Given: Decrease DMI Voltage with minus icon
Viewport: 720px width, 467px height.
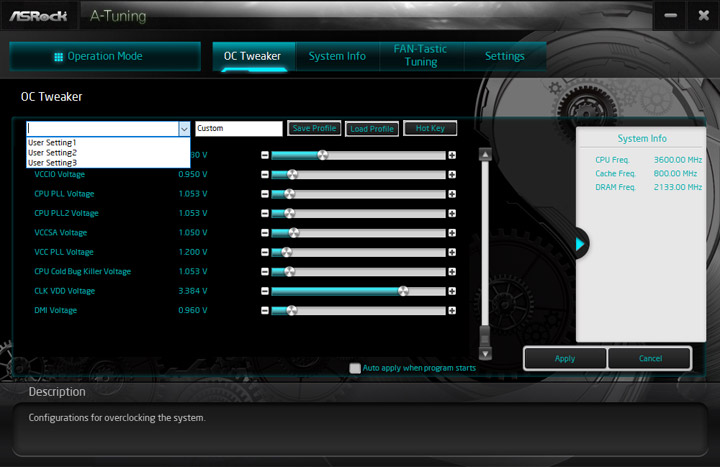Looking at the screenshot, I should 264,310.
